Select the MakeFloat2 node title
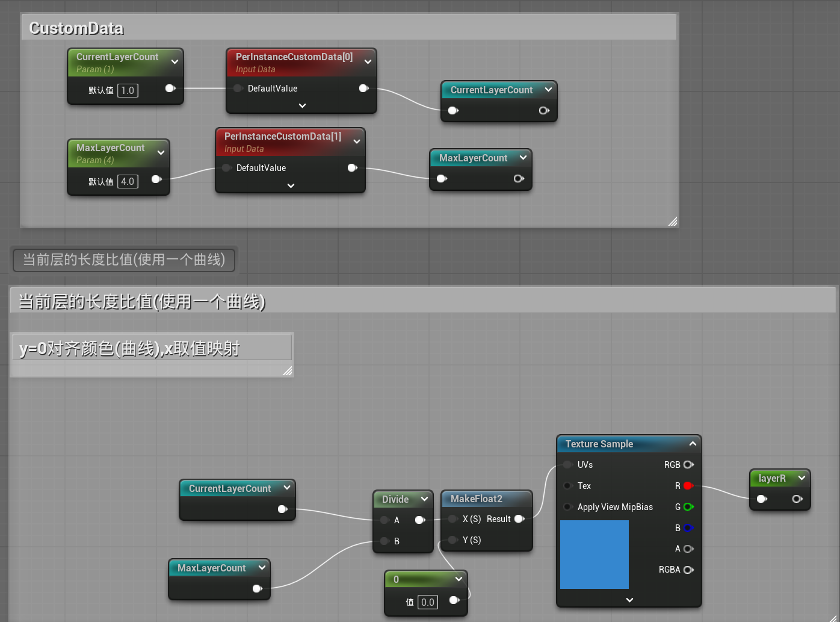Image resolution: width=840 pixels, height=622 pixels. click(x=477, y=499)
